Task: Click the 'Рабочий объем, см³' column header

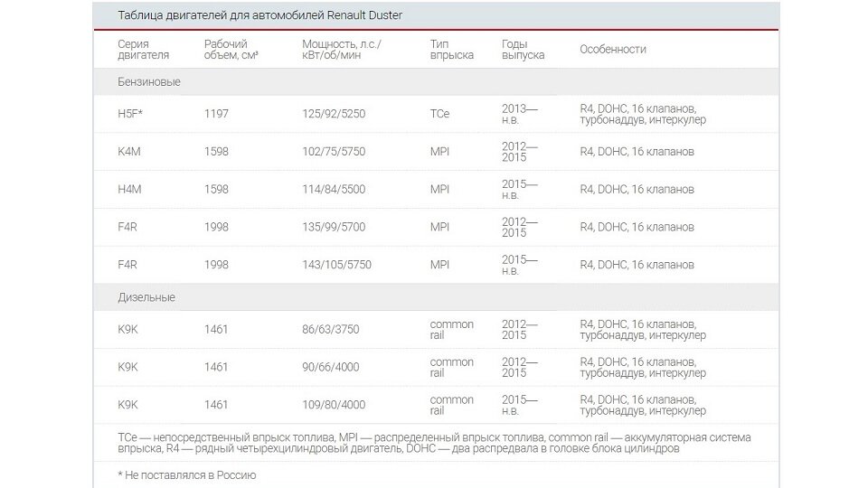Action: pos(231,49)
